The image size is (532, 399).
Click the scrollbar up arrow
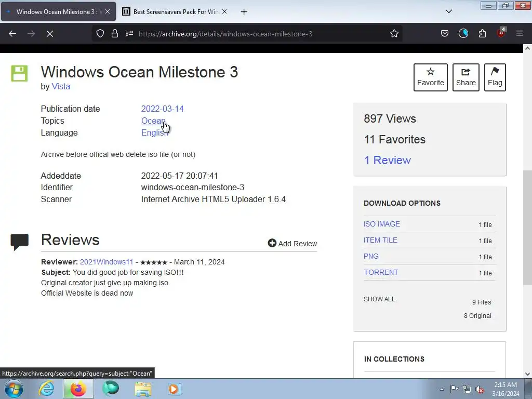click(528, 48)
